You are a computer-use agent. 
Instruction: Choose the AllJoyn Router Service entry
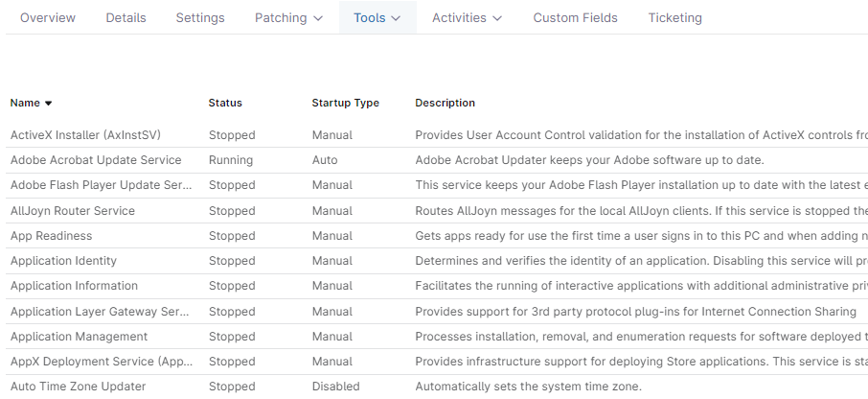(x=73, y=211)
